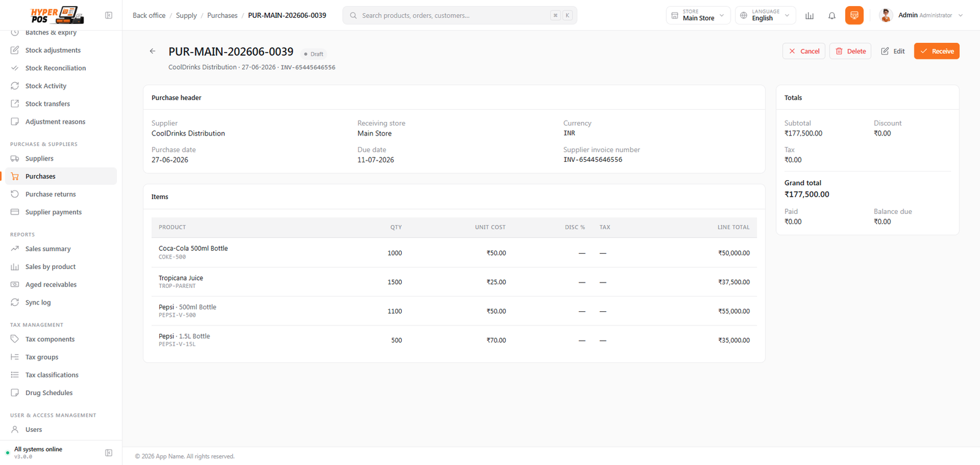Go to Back office breadcrumb
980x465 pixels.
(x=149, y=15)
